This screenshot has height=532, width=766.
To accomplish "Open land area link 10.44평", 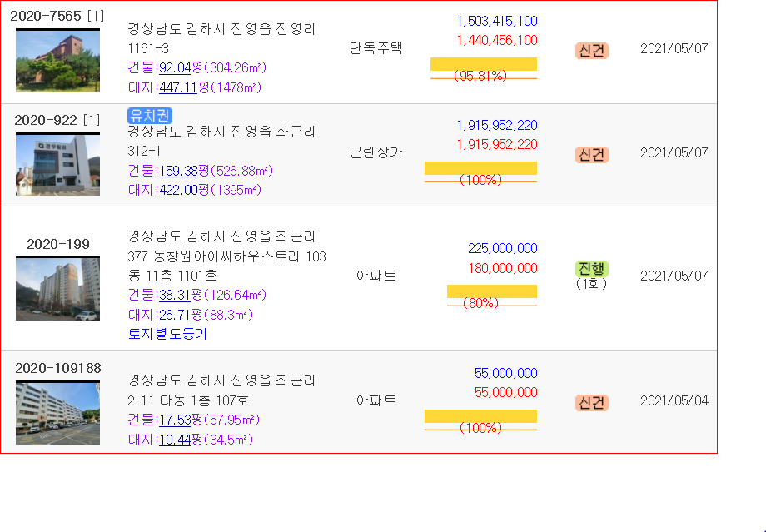I will 175,440.
